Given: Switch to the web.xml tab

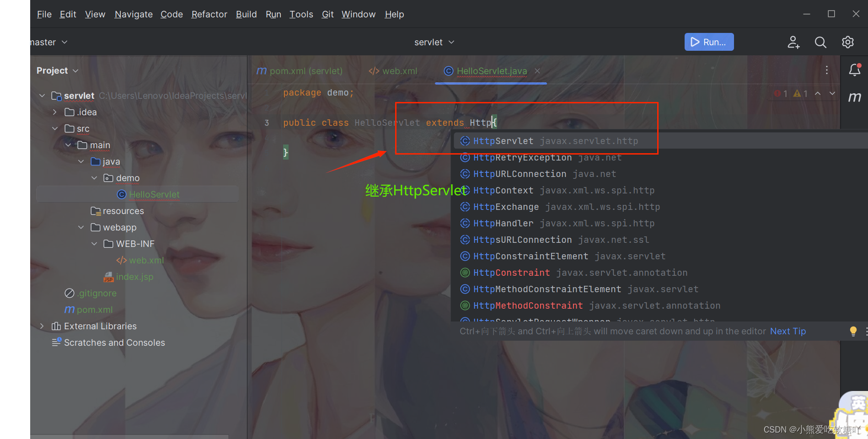Looking at the screenshot, I should [x=393, y=71].
